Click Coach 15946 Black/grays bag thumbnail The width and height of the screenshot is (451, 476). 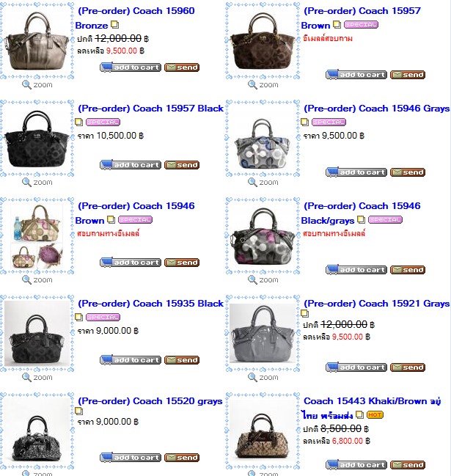[x=263, y=236]
